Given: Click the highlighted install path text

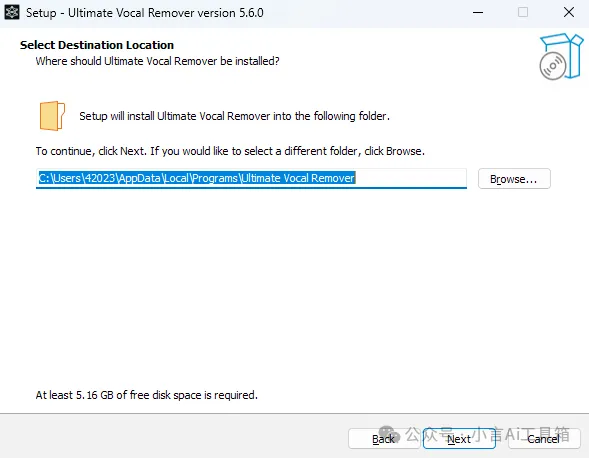Looking at the screenshot, I should point(197,178).
